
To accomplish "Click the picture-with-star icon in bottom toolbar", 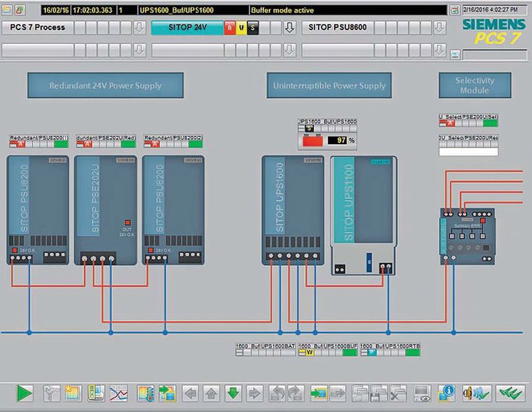I will pyautogui.click(x=73, y=393).
